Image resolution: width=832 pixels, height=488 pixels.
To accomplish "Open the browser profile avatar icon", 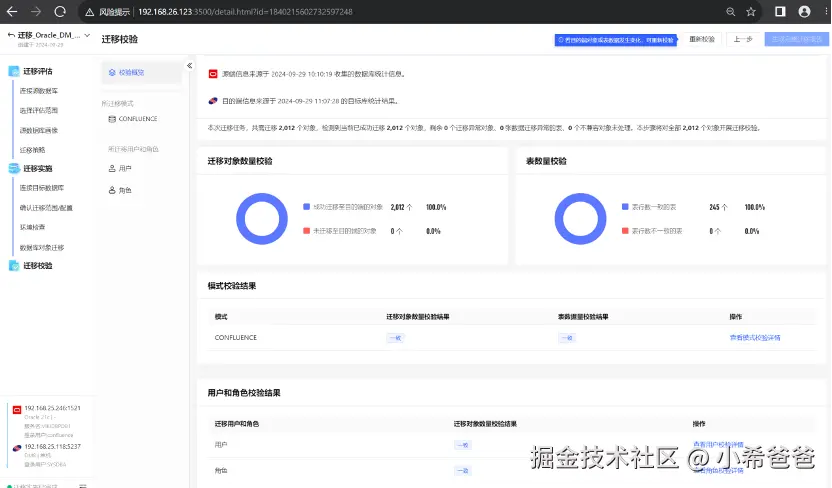I will [x=804, y=12].
